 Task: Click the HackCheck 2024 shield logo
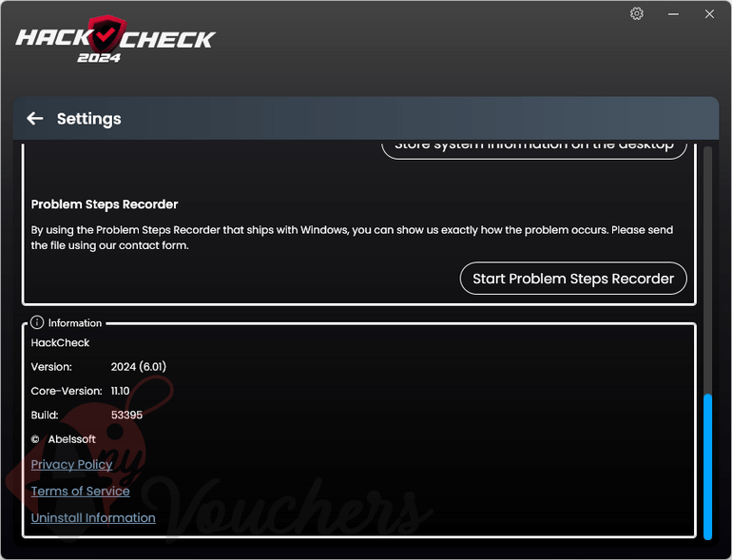[115, 39]
